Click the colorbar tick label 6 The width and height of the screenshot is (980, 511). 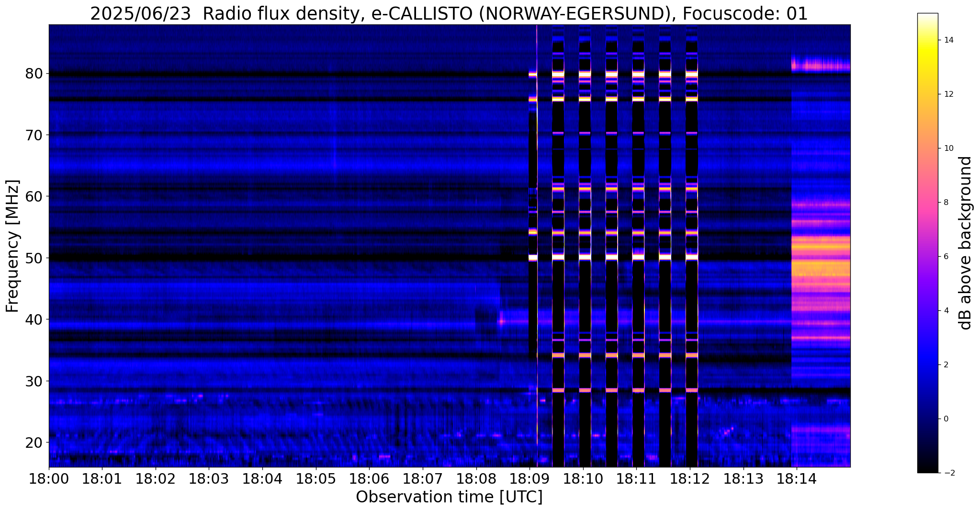(946, 257)
